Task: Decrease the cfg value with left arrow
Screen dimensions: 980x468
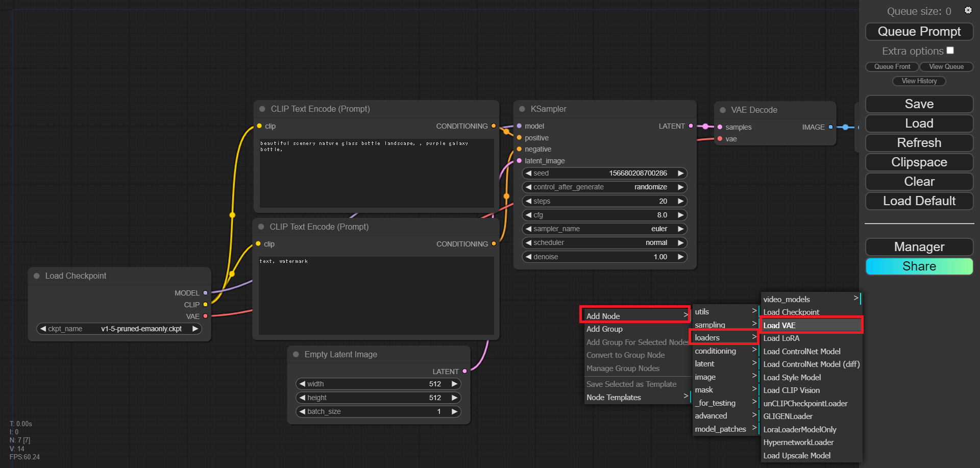Action: (x=529, y=215)
